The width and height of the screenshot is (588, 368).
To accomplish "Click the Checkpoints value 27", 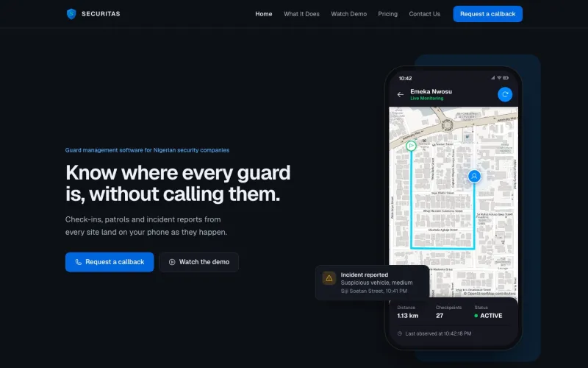I will 440,316.
